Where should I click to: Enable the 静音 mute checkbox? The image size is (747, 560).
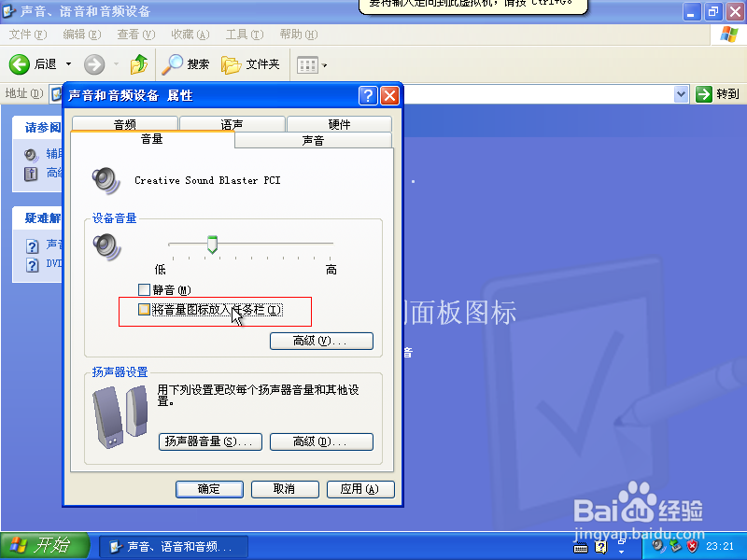pyautogui.click(x=143, y=290)
